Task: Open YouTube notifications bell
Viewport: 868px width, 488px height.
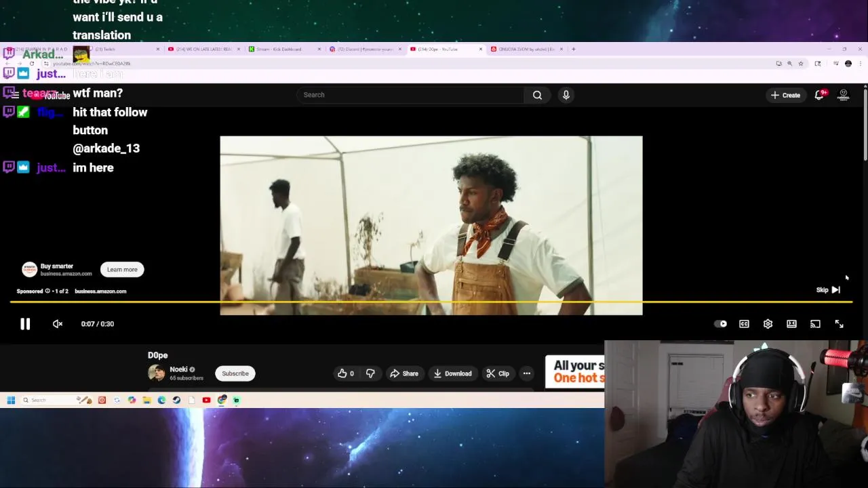Action: click(x=819, y=95)
